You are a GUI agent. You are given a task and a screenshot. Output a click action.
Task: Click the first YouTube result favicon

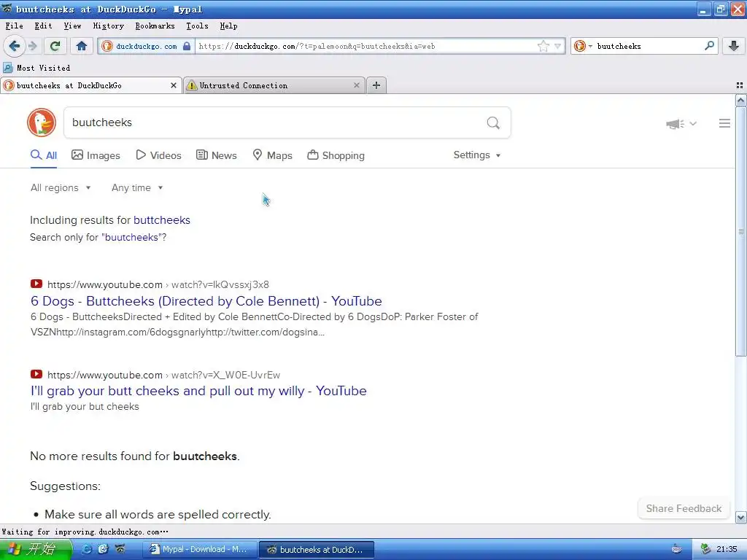pos(36,284)
